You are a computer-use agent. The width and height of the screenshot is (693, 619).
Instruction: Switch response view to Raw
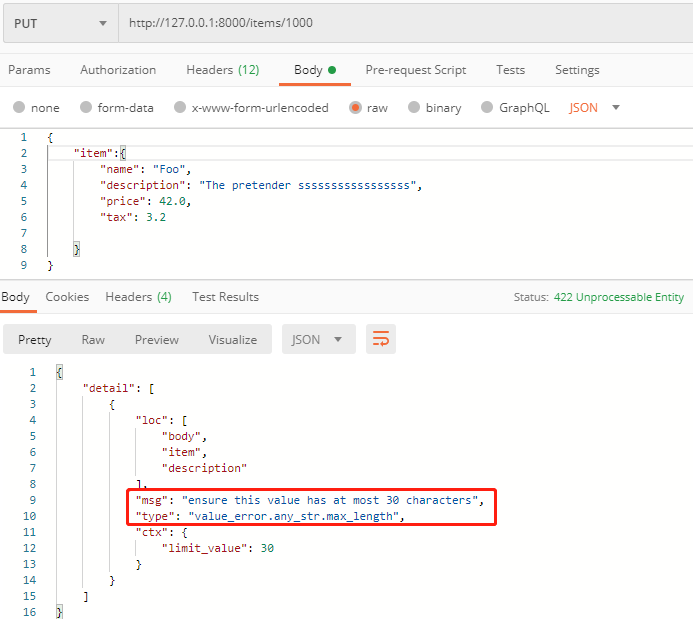click(x=93, y=339)
